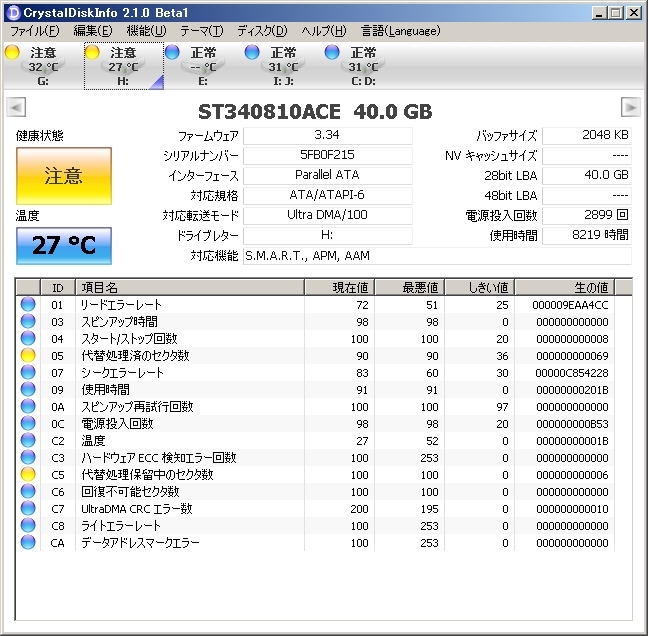Click the 項目名 column header
Screen dimensions: 648x636
click(188, 287)
